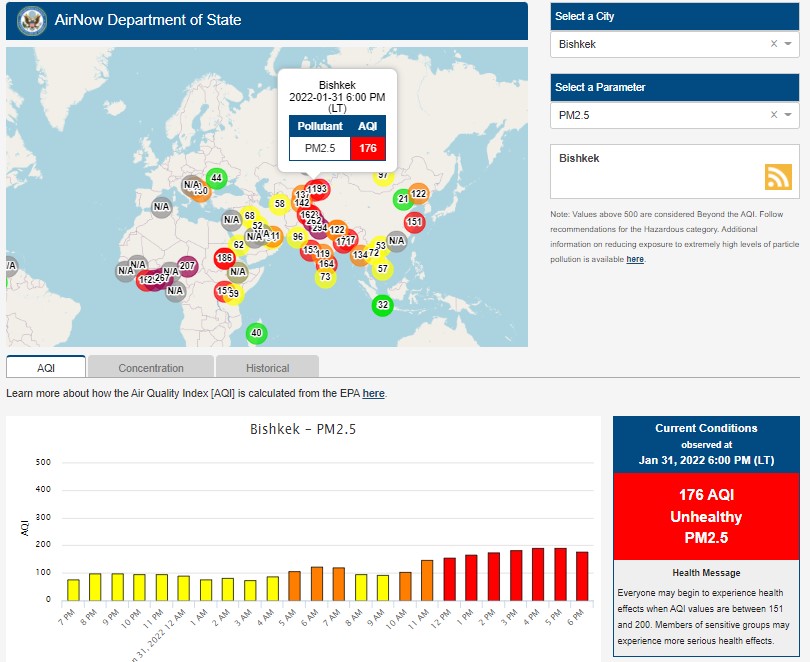
Task: Clear the Bishkek city selection with X
Action: 773,44
